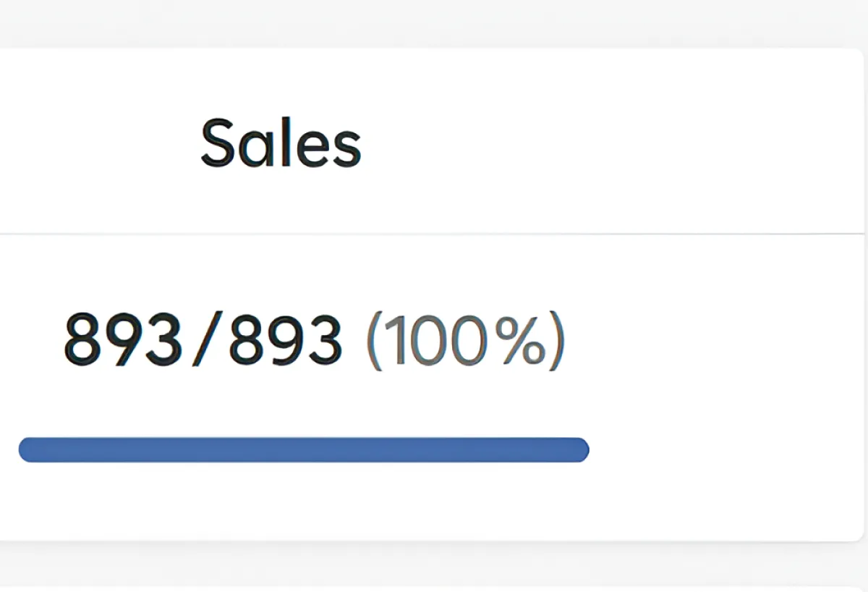Click the percent sign in 100%
Viewport: 868px width, 592px height.
click(x=523, y=341)
